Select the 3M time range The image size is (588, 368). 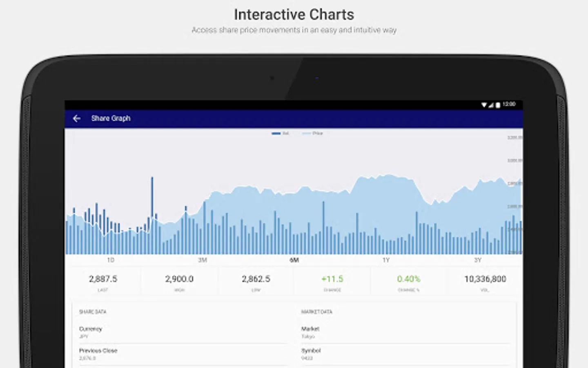click(203, 260)
